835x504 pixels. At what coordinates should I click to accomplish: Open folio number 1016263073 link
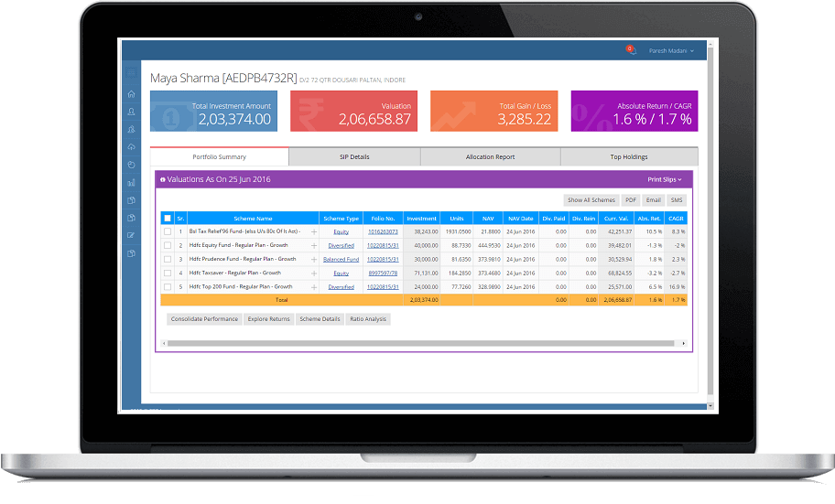tap(383, 232)
